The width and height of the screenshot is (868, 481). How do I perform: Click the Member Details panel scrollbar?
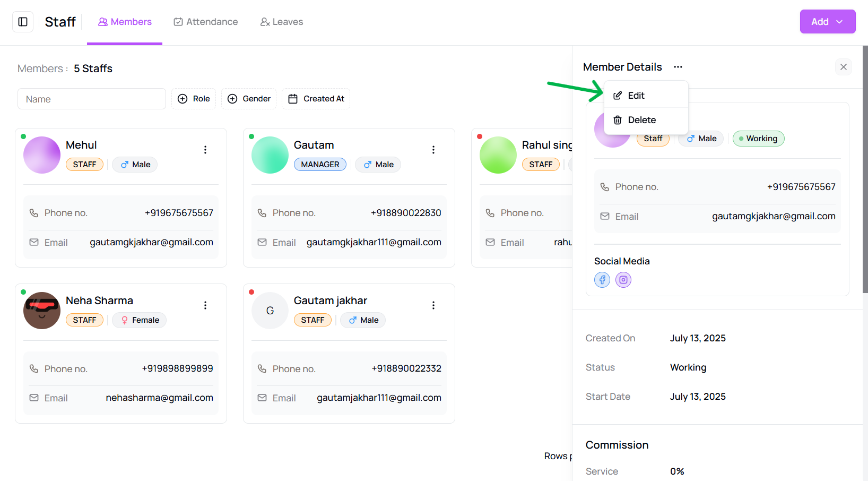click(x=865, y=170)
